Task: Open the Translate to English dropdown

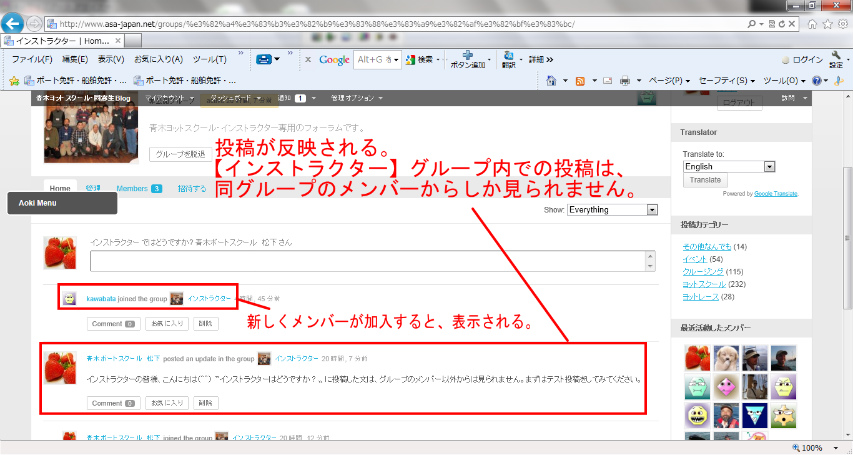Action: [729, 167]
